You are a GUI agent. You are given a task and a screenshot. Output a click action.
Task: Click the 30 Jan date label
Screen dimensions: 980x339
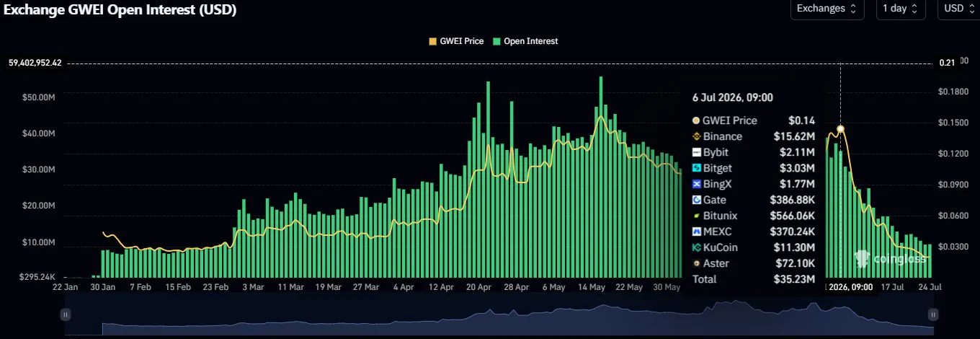click(104, 287)
